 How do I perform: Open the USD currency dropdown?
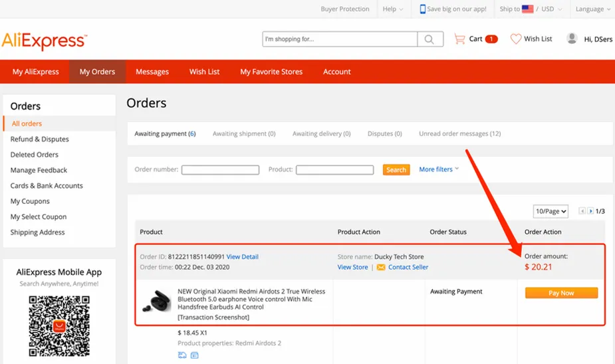pyautogui.click(x=551, y=9)
